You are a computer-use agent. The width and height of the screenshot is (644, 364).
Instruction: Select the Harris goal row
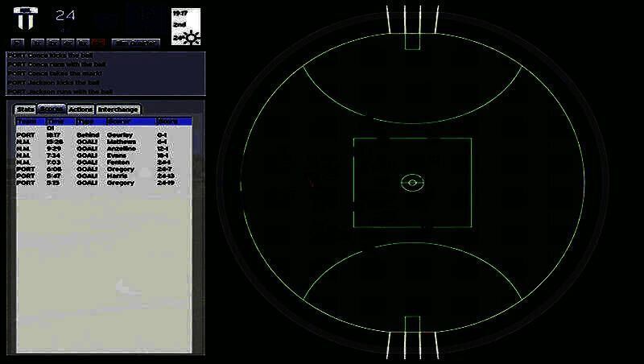(103, 176)
